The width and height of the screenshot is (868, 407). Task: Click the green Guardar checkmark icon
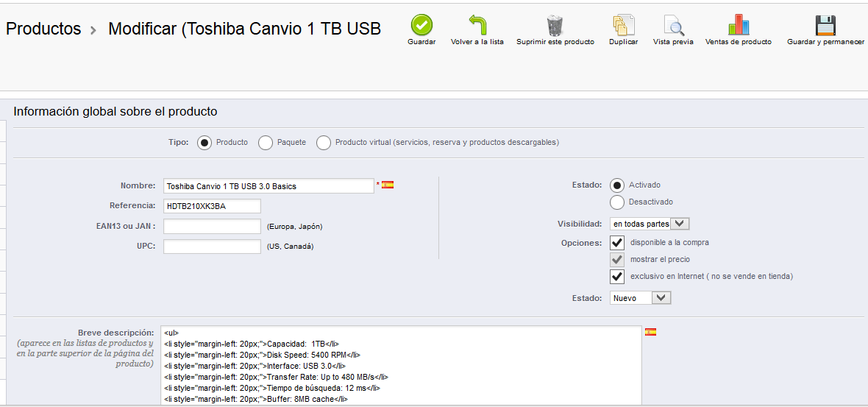(x=421, y=25)
